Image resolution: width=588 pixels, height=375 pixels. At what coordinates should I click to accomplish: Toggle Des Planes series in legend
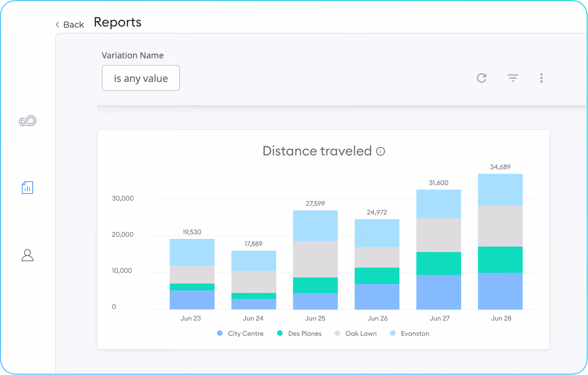point(299,334)
